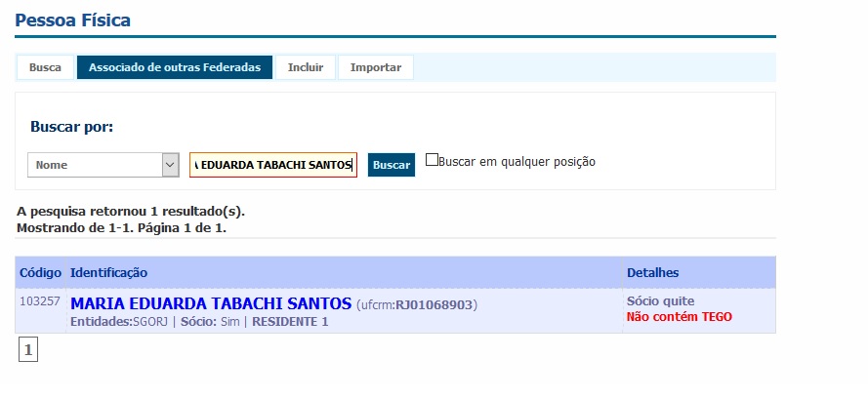868x399 pixels.
Task: Select the Importar tab
Action: click(x=376, y=67)
